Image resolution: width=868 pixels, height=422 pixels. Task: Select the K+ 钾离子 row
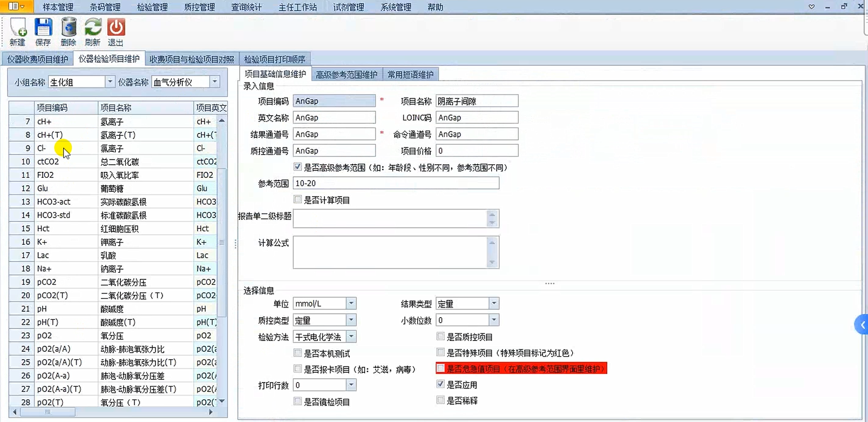point(113,242)
